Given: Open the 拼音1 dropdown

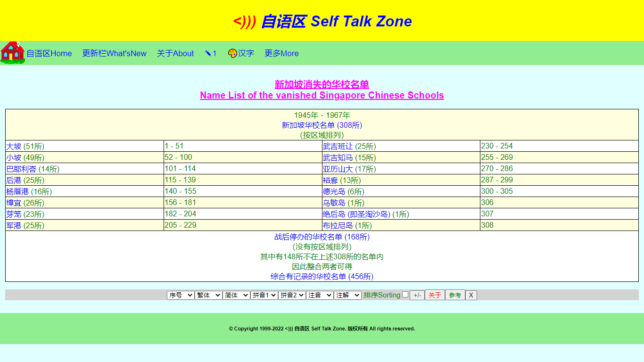Looking at the screenshot, I should point(264,295).
